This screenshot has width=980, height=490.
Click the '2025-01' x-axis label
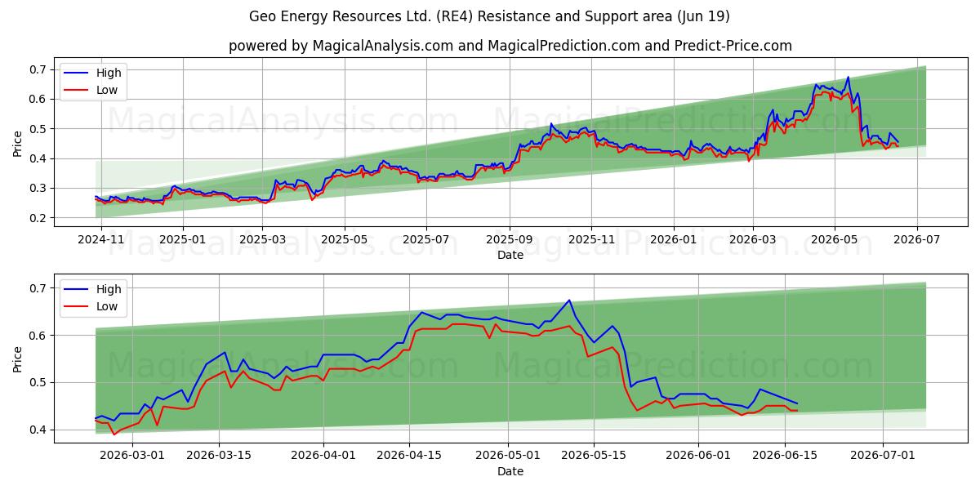pos(182,241)
